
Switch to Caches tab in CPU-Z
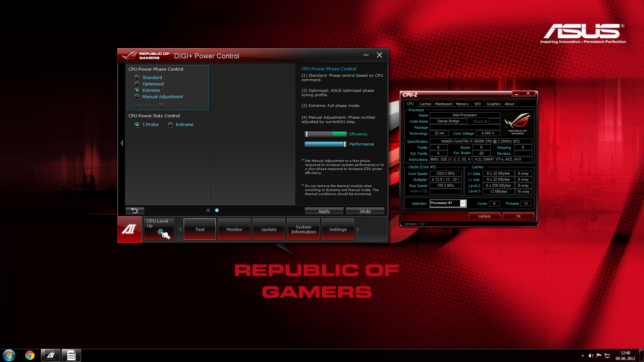425,104
